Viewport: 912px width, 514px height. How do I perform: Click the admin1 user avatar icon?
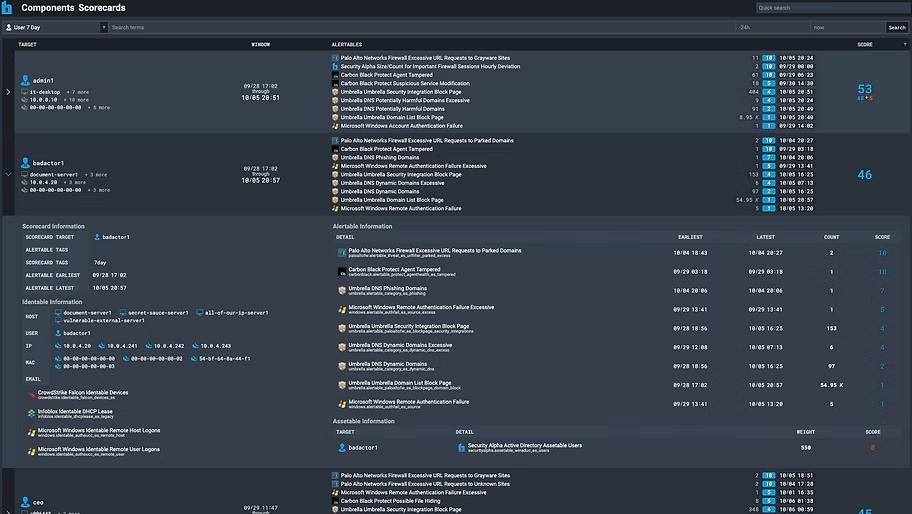tap(25, 80)
